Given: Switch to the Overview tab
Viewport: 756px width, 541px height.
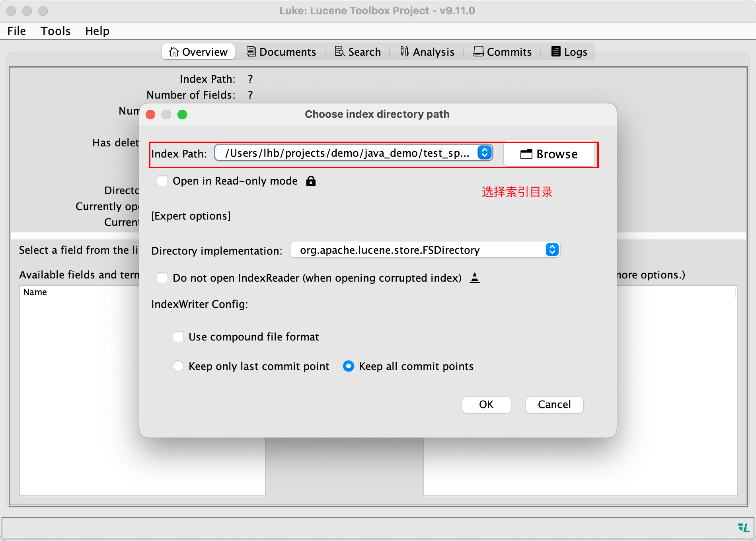Looking at the screenshot, I should point(198,52).
